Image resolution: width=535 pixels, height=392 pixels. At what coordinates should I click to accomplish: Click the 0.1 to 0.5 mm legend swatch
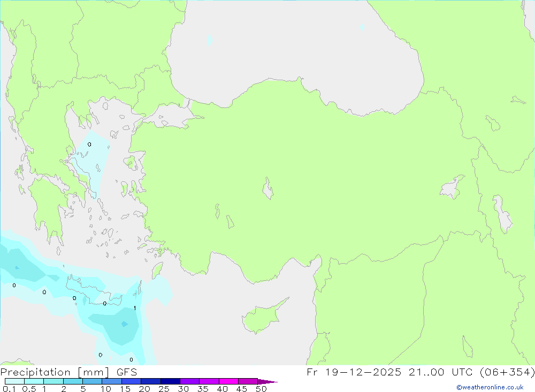(x=14, y=381)
